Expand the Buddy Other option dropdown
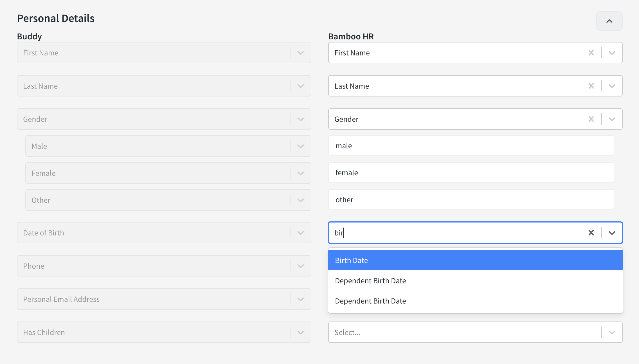Viewport: 639px width, 364px height. tap(300, 200)
